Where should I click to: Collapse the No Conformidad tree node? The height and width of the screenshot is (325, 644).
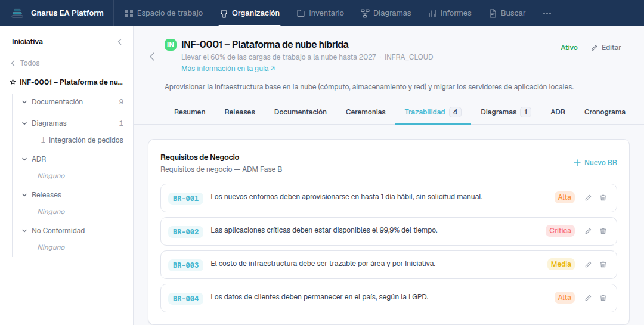tap(24, 231)
